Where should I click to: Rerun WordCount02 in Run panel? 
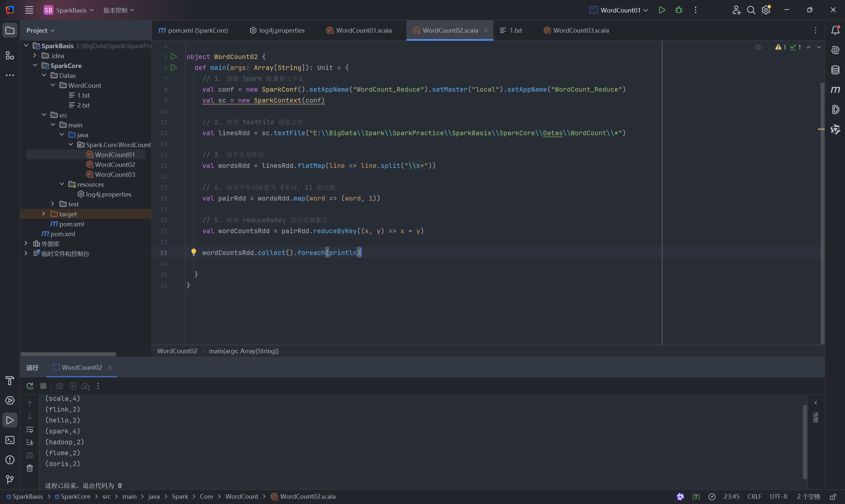point(30,386)
